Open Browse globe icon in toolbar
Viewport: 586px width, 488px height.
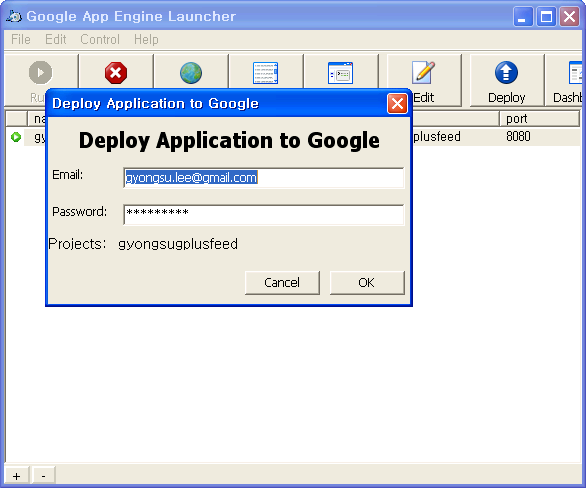pyautogui.click(x=191, y=73)
